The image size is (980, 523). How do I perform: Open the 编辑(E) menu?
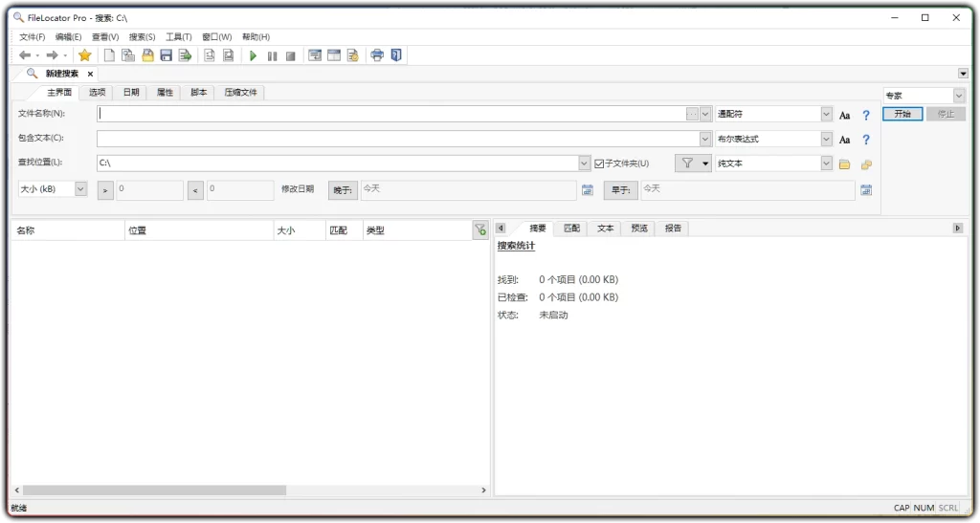tap(68, 37)
